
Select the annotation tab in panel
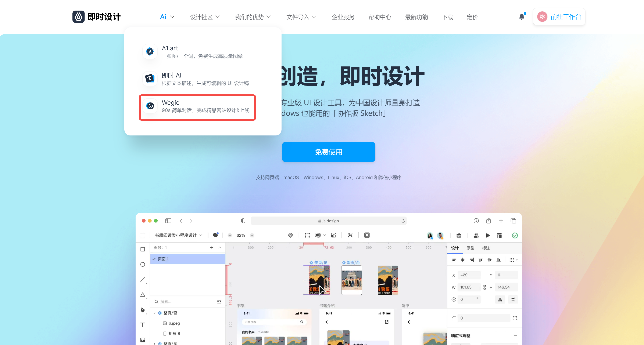486,248
